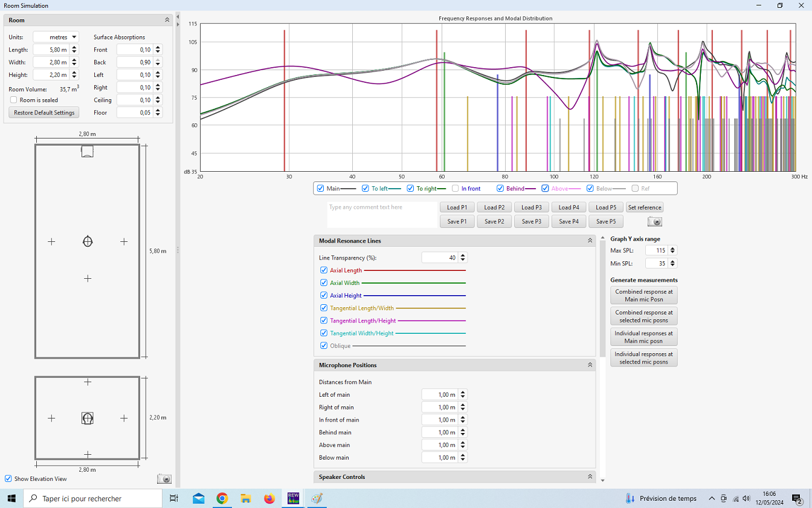The height and width of the screenshot is (508, 812).
Task: Click the speaker icon in the room plan view
Action: tap(88, 152)
